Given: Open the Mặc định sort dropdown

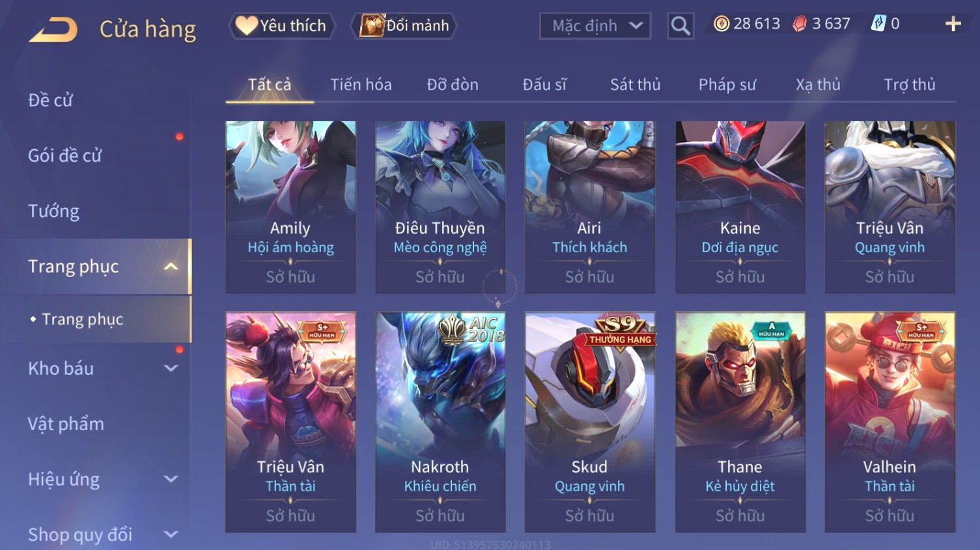Looking at the screenshot, I should [x=595, y=26].
